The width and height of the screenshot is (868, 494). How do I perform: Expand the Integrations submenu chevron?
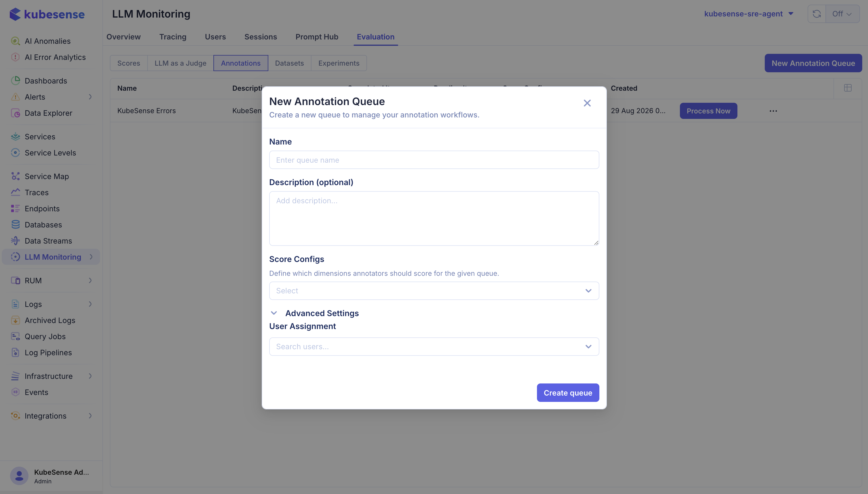click(x=90, y=416)
